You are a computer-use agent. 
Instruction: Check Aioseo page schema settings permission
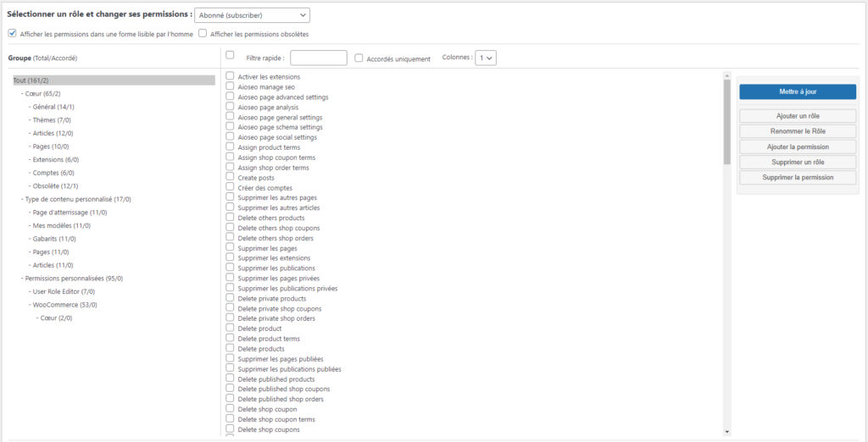pos(230,127)
